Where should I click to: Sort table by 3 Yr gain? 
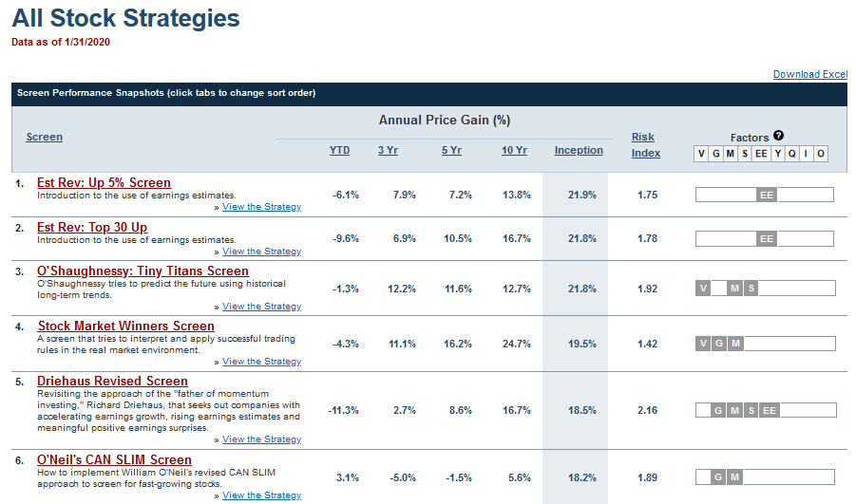389,150
